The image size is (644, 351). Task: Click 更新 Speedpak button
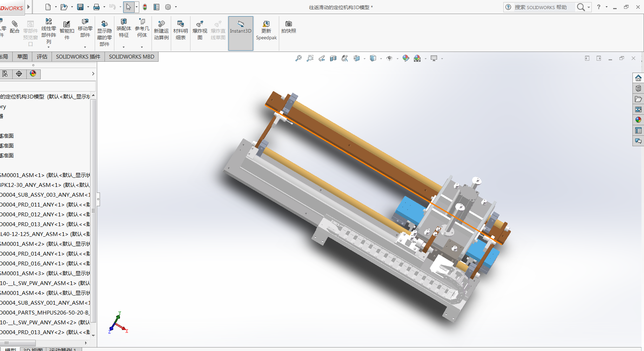coord(266,30)
